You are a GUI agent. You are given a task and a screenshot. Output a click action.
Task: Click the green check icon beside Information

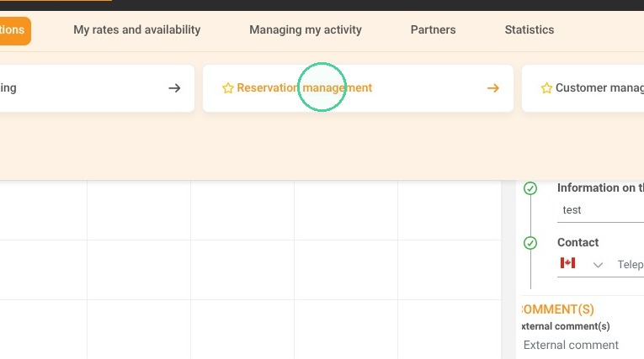pos(530,188)
